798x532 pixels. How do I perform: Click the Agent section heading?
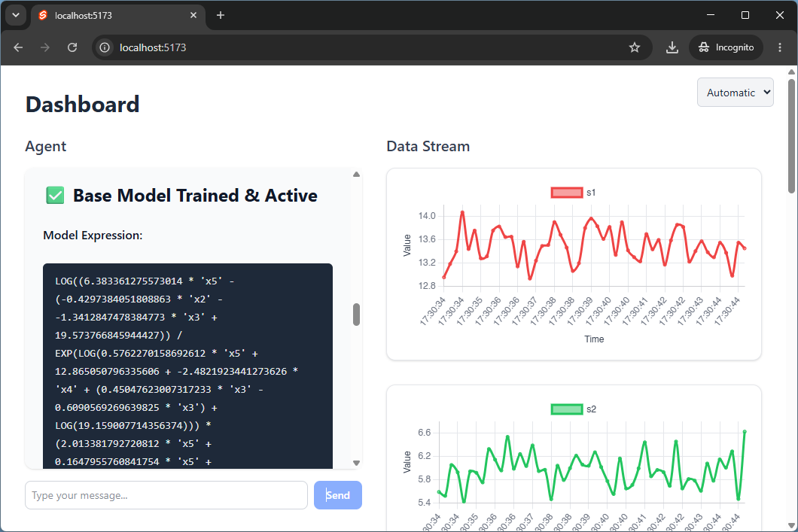(x=46, y=147)
